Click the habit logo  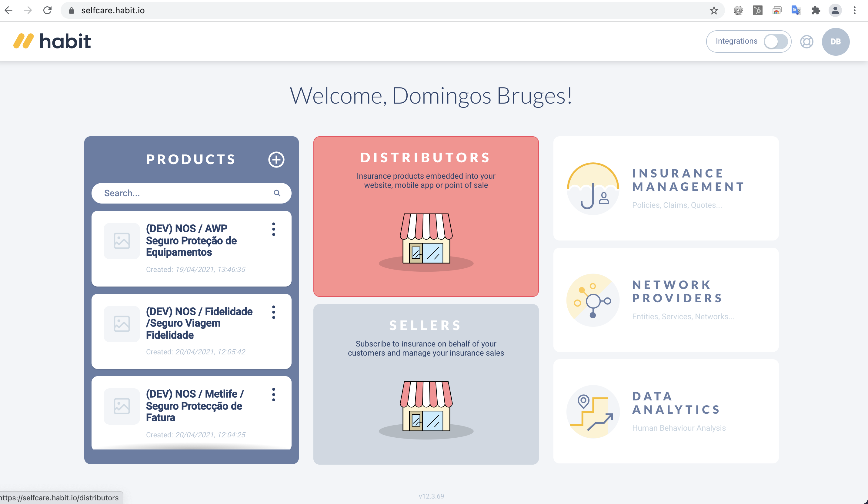coord(52,41)
